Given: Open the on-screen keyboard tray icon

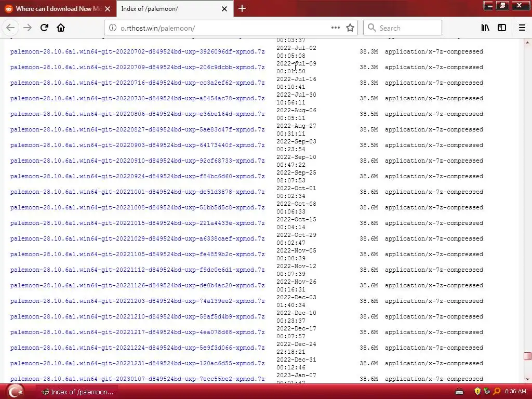Looking at the screenshot, I should coord(459,392).
